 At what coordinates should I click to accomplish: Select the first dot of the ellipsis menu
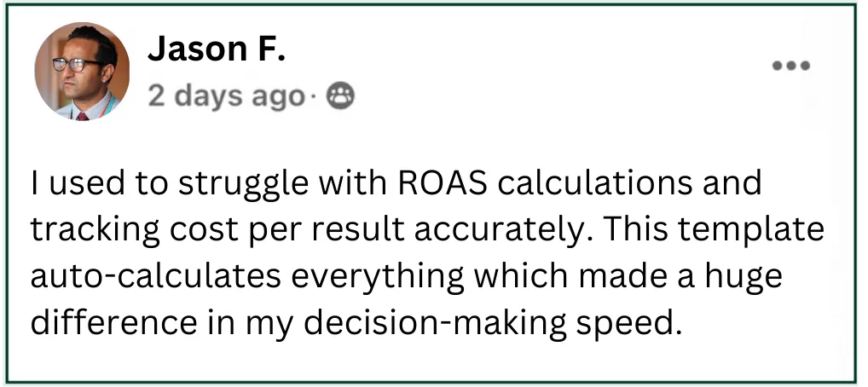coord(778,66)
